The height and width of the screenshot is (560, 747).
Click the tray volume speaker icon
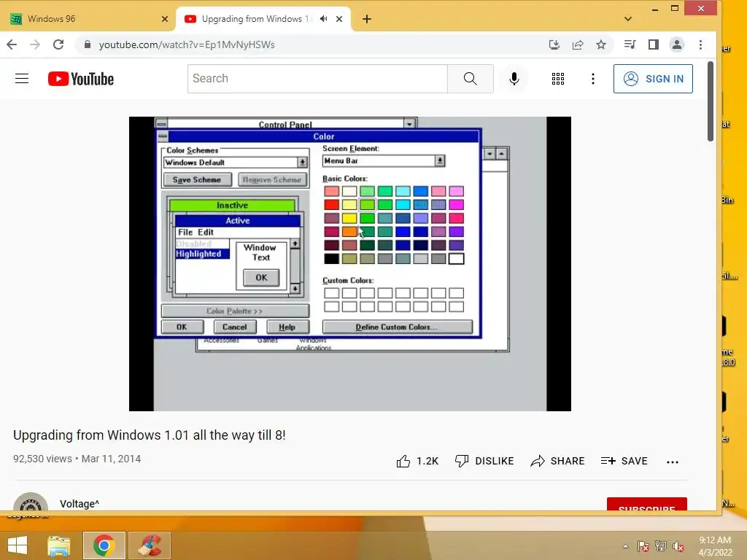[678, 546]
